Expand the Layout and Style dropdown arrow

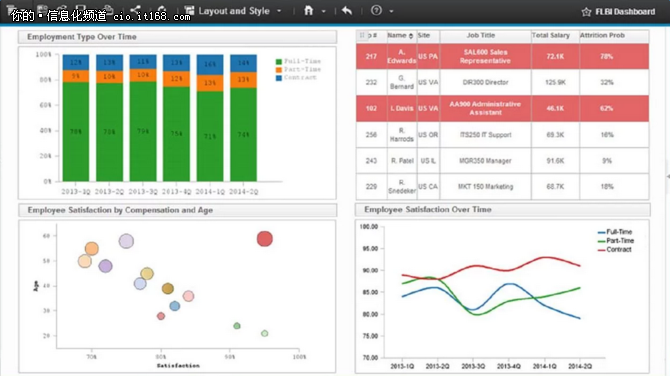pyautogui.click(x=279, y=11)
